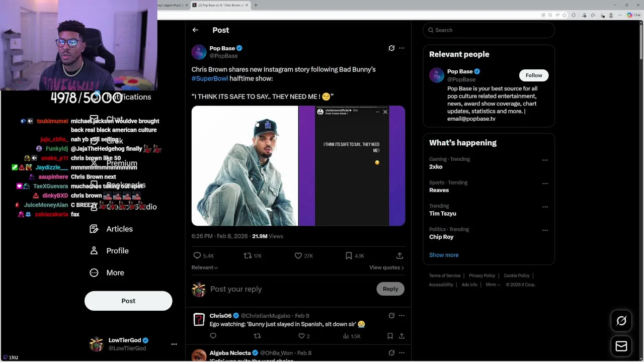Open Articles in the sidebar
Image resolution: width=644 pixels, height=362 pixels.
coord(119,229)
